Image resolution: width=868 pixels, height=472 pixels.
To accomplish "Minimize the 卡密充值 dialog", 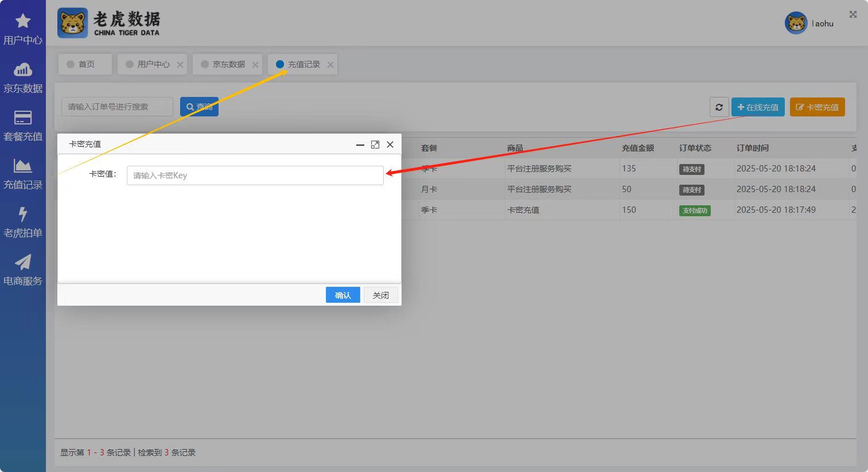I will click(360, 145).
